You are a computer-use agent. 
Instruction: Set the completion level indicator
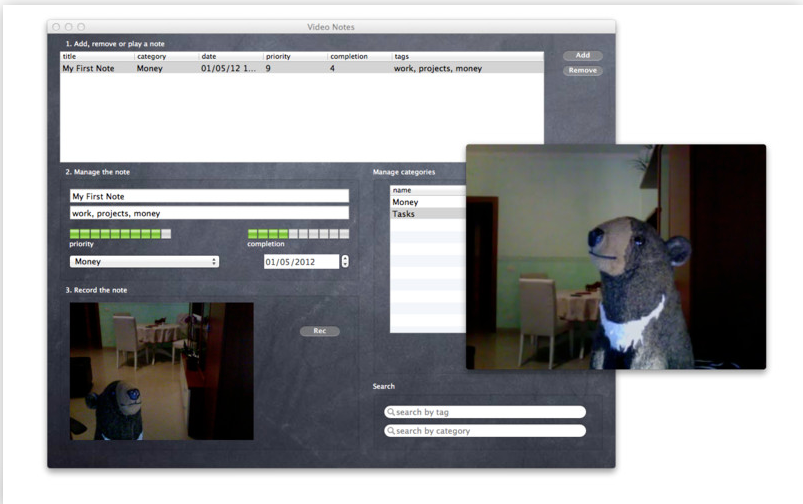[298, 234]
